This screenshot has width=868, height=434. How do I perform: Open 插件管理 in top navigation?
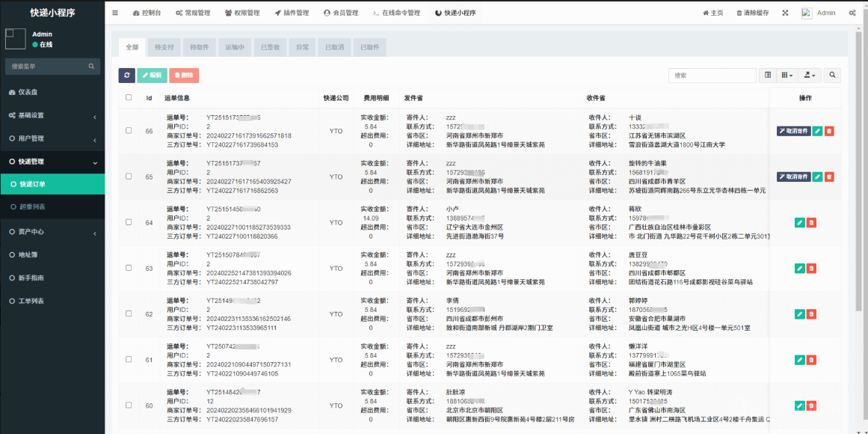pos(292,13)
